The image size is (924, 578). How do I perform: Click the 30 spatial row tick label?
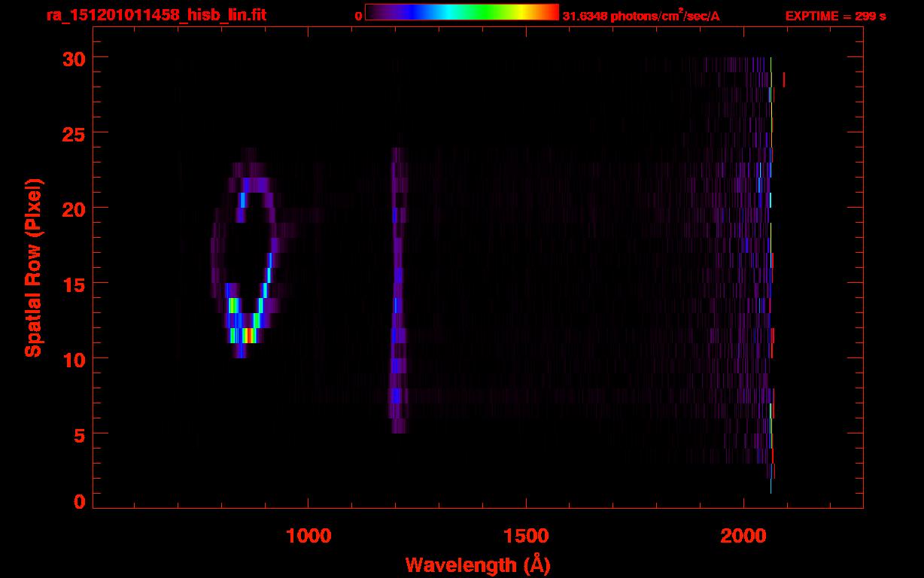click(74, 57)
